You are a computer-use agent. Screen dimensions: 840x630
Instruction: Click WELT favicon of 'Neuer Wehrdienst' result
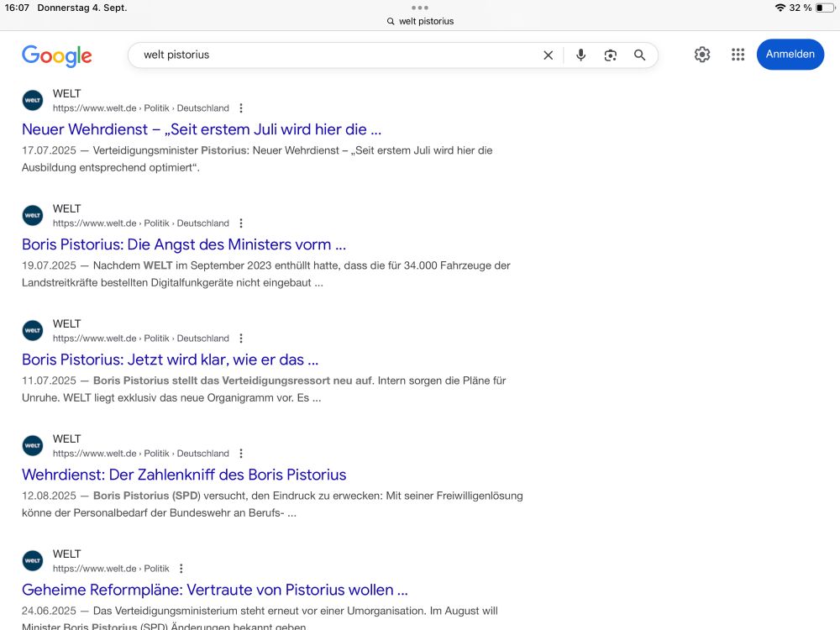[33, 100]
